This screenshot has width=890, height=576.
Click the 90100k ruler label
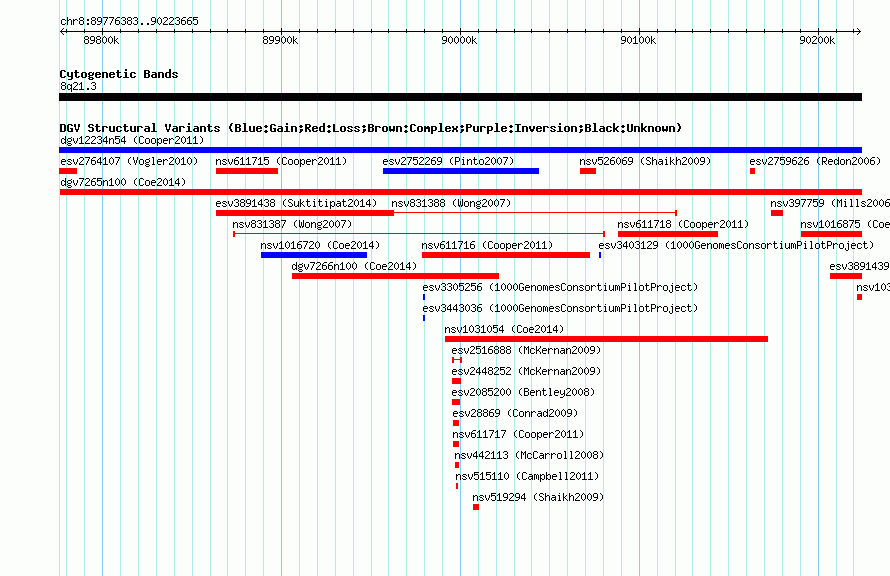[x=638, y=40]
